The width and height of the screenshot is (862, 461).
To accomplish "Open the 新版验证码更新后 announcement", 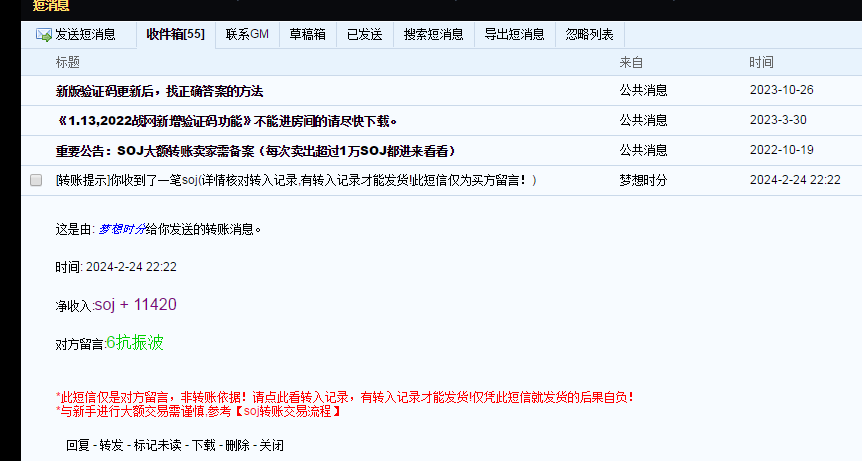I will click(x=159, y=91).
